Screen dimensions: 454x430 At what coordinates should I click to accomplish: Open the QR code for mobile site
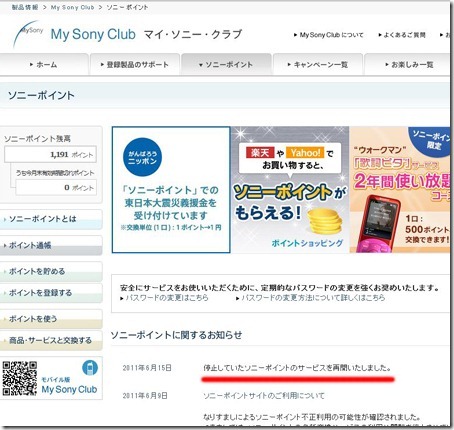click(x=20, y=378)
